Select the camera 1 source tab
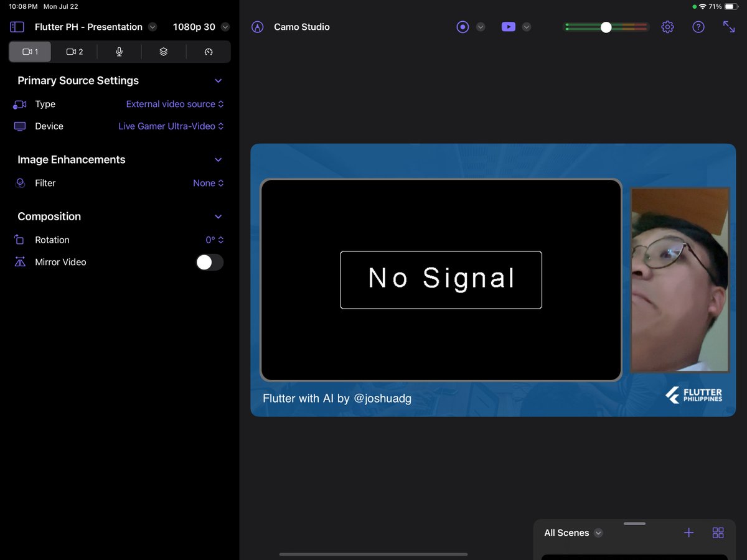 click(x=30, y=52)
